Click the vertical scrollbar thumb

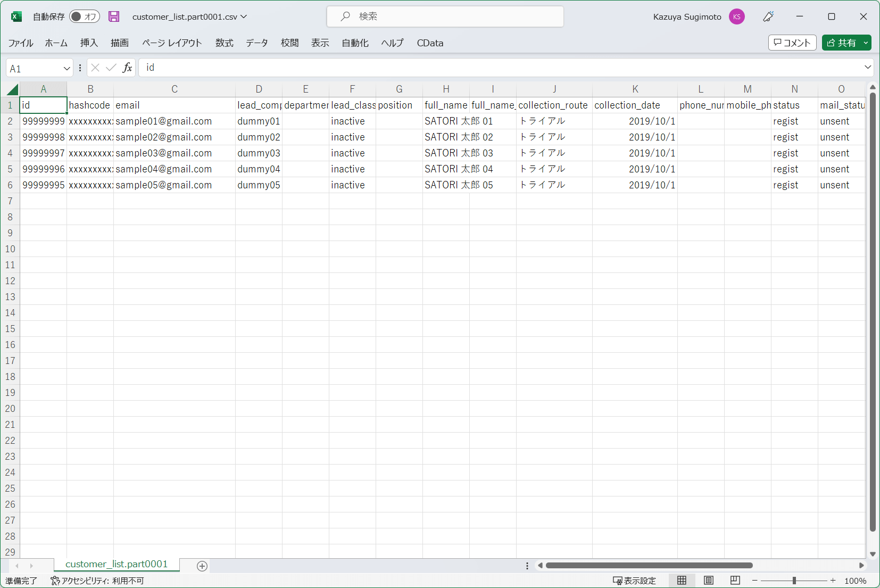pos(873,312)
